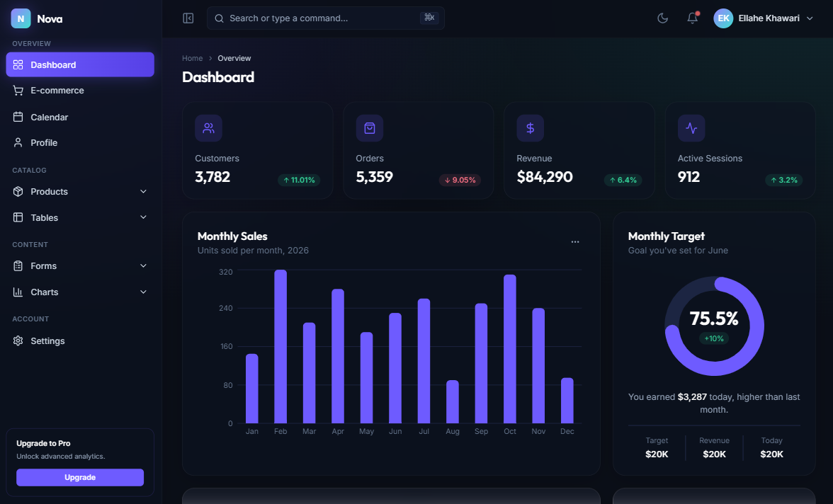Click the 3.2% sessions growth badge
The image size is (833, 504).
click(x=784, y=180)
